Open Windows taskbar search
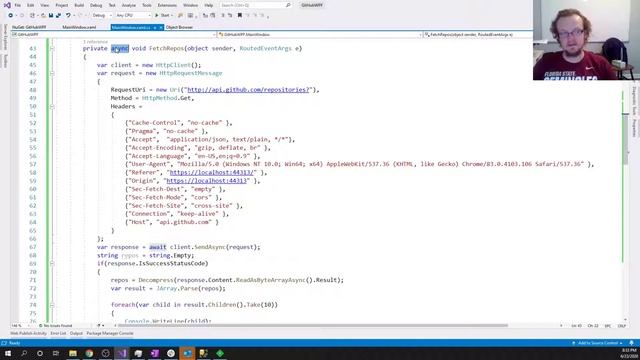This screenshot has height=360, width=640. click(x=24, y=353)
